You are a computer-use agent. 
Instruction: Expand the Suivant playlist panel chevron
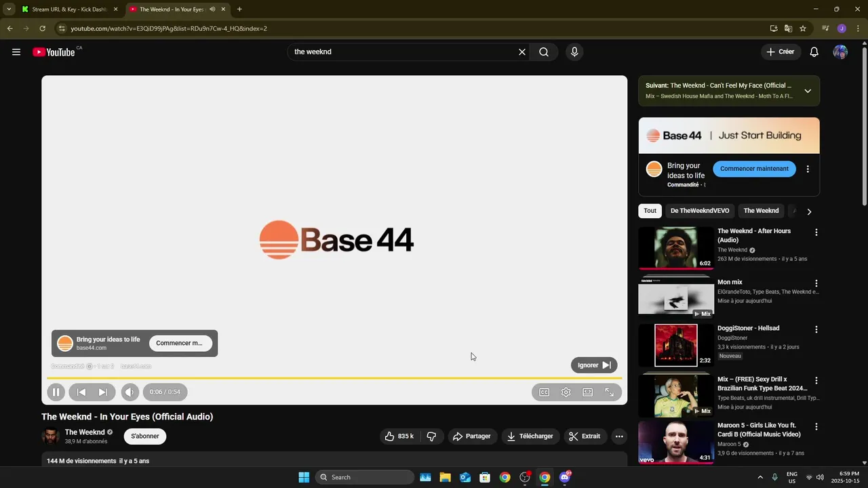pyautogui.click(x=808, y=91)
